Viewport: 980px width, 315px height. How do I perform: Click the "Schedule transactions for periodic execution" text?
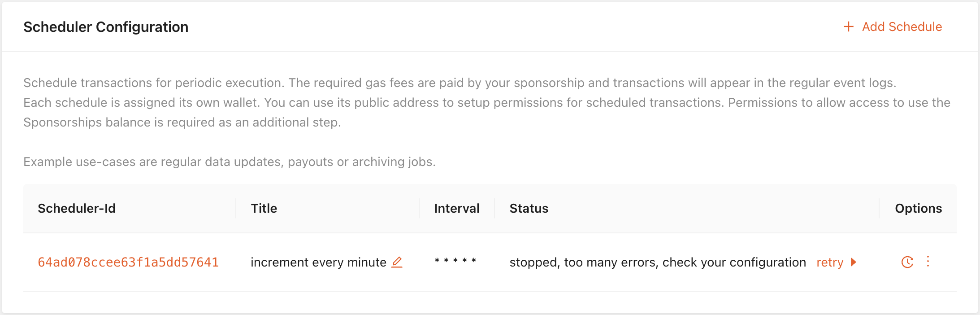152,83
